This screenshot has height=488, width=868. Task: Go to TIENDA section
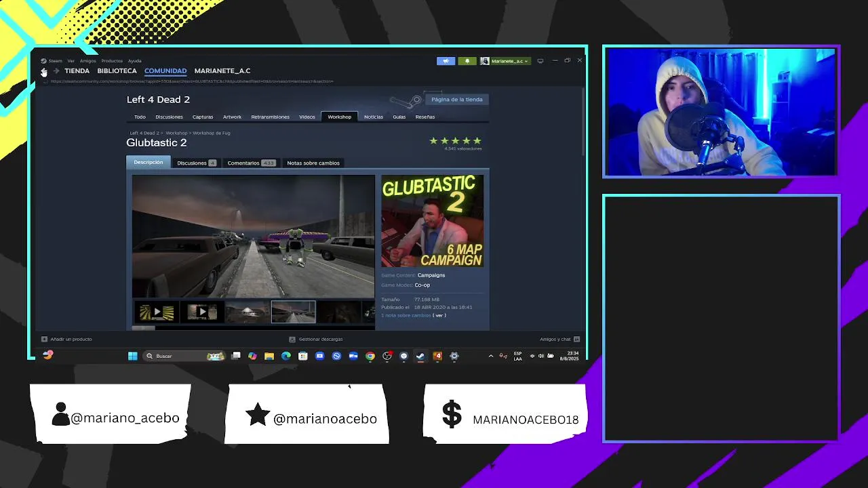point(77,70)
